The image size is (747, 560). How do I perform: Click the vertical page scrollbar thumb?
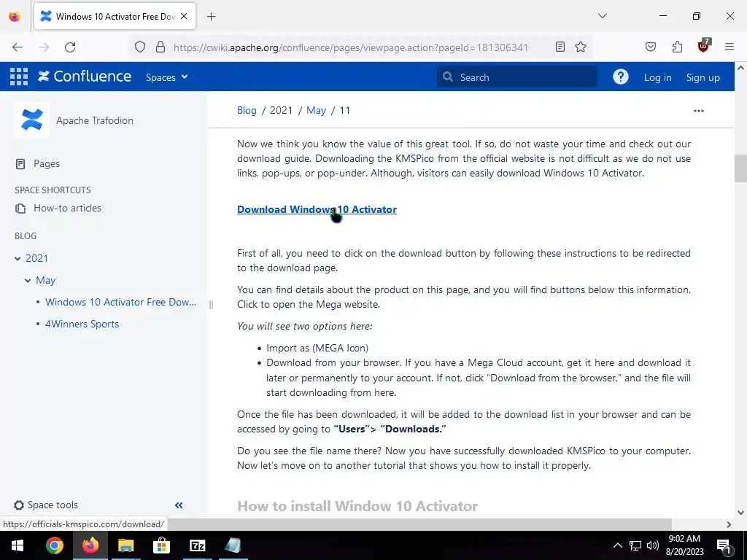[x=740, y=168]
